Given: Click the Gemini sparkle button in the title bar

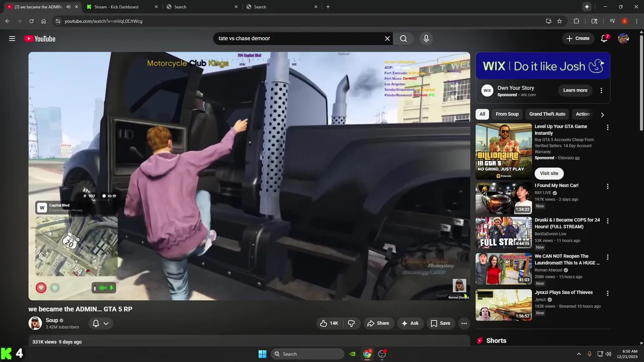Looking at the screenshot, I should click(587, 7).
